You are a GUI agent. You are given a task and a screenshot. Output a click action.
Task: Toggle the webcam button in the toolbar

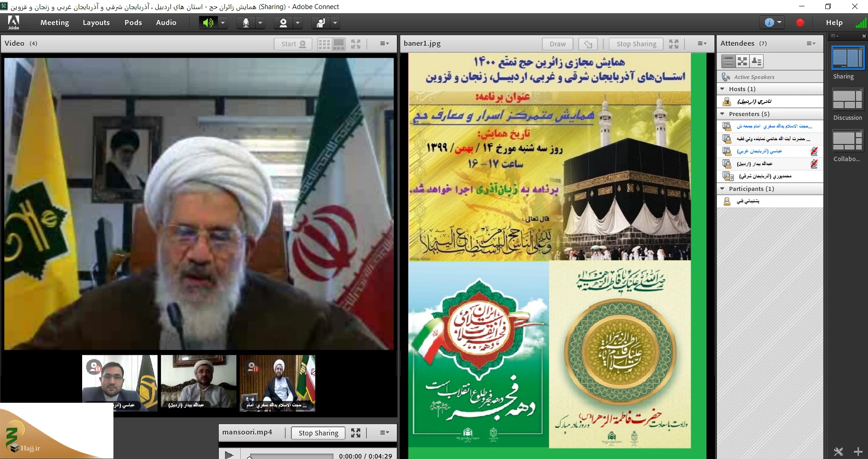pos(283,23)
